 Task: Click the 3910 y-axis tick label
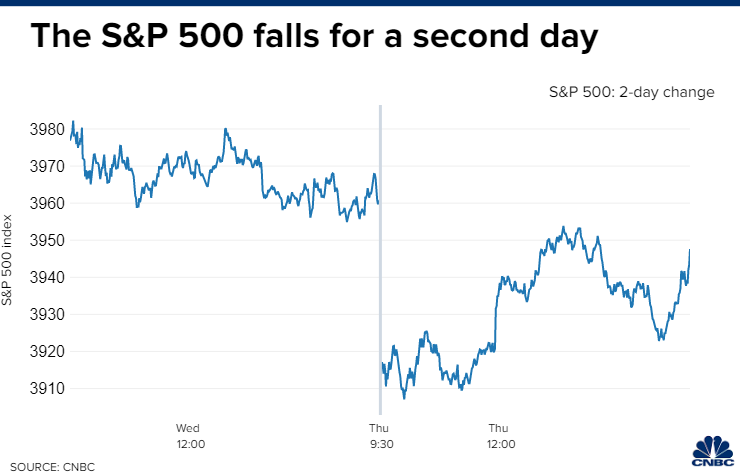(x=46, y=388)
